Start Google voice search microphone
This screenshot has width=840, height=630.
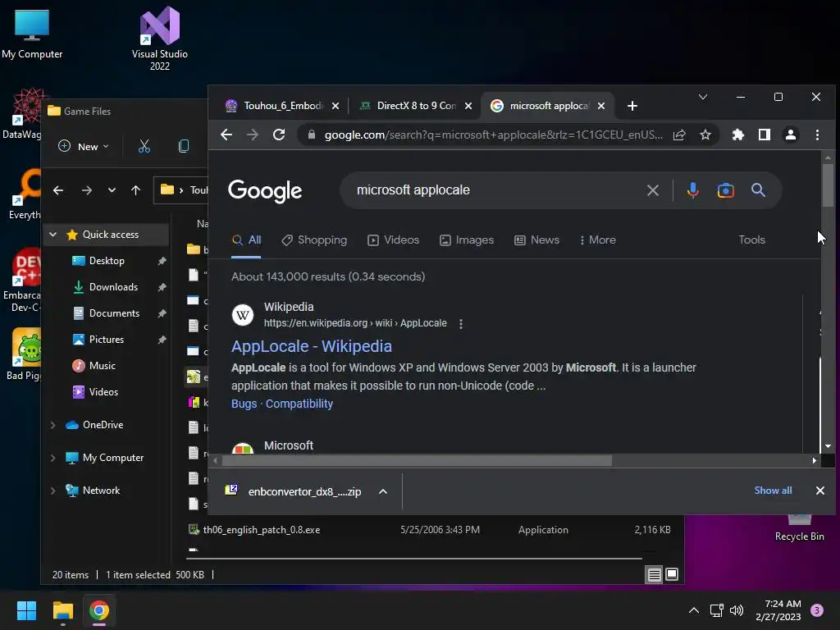point(692,190)
